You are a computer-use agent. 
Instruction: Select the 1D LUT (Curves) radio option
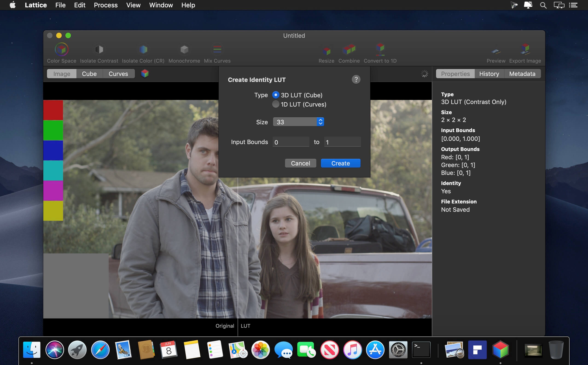click(276, 104)
